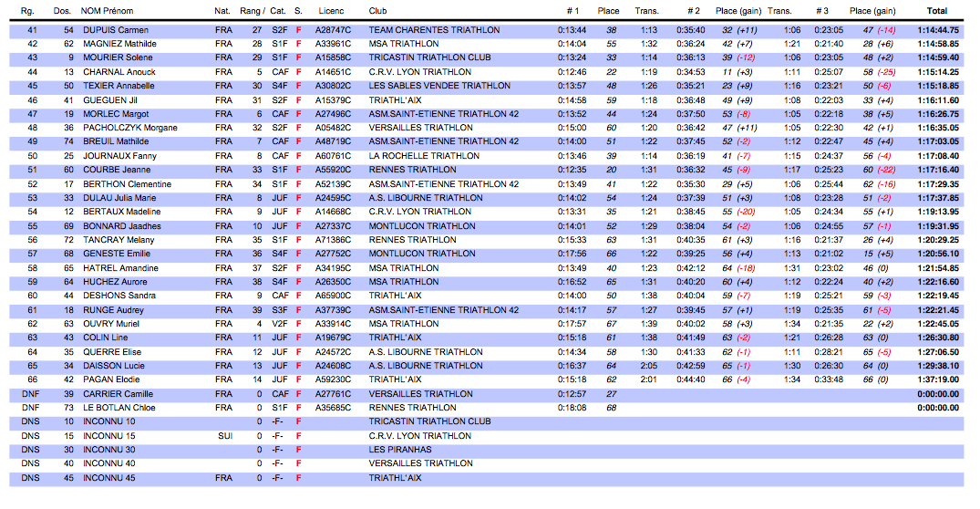Click the 'Licenc' column header

pyautogui.click(x=331, y=11)
